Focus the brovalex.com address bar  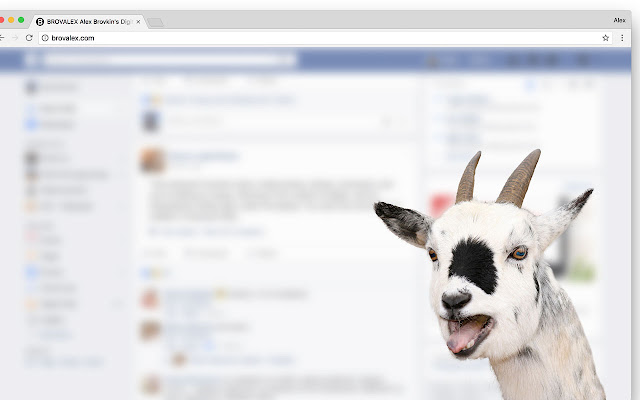pyautogui.click(x=325, y=38)
